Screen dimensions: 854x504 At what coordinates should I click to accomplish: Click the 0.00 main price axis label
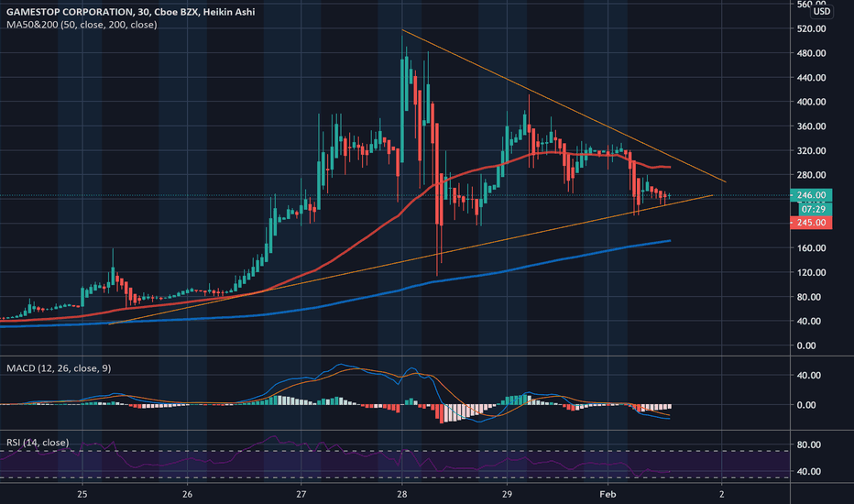[x=806, y=345]
